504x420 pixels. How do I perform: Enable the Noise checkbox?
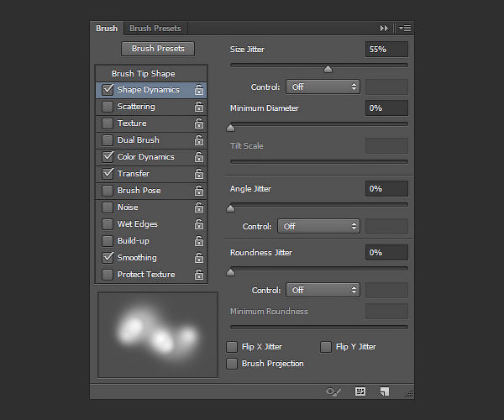tap(108, 207)
